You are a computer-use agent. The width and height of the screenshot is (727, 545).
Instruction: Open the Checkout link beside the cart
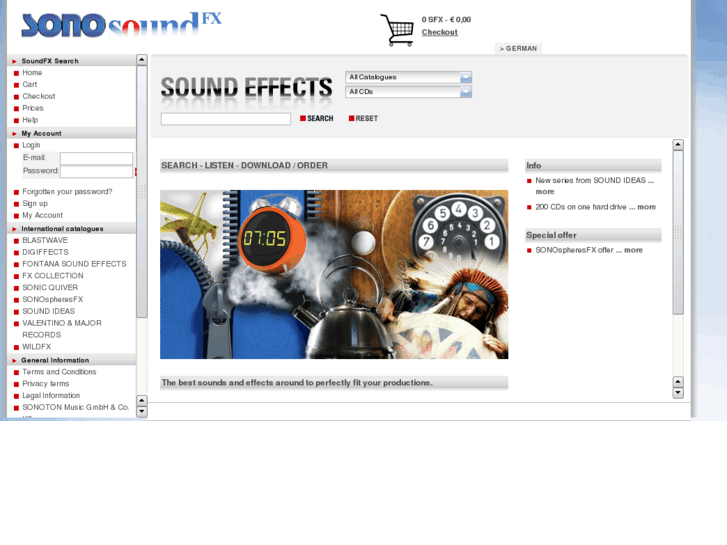(x=440, y=32)
